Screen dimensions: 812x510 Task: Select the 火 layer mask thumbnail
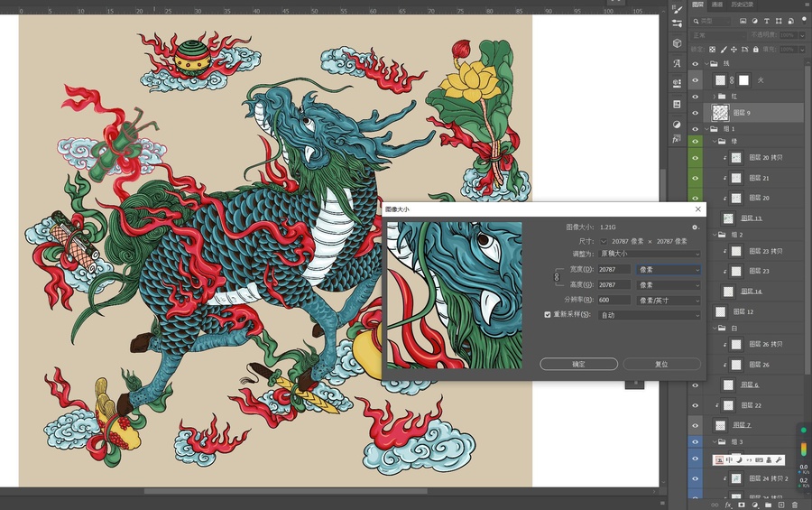(743, 80)
